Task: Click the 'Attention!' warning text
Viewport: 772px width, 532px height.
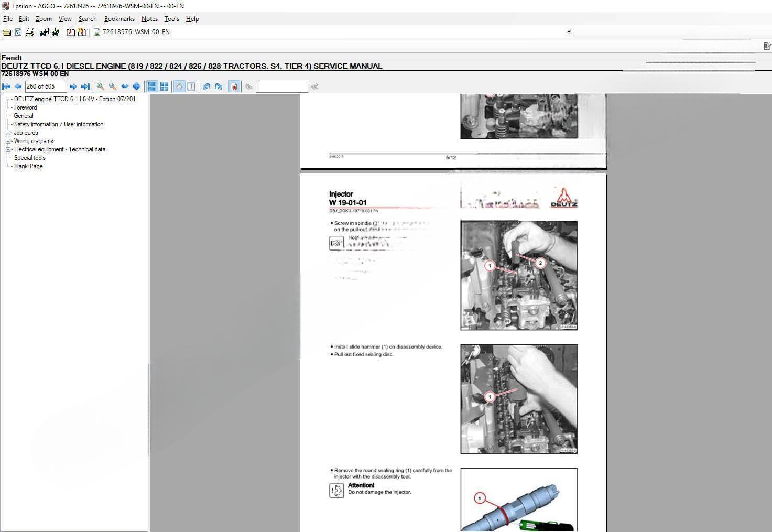Action: (361, 485)
